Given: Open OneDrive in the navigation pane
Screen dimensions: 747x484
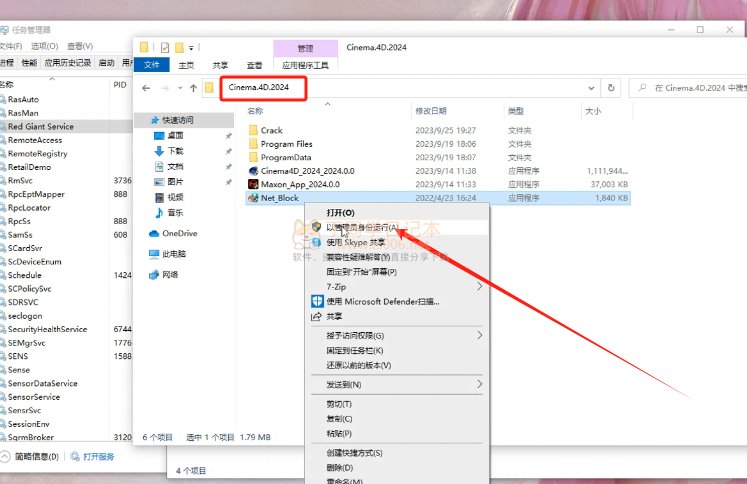Looking at the screenshot, I should click(180, 233).
